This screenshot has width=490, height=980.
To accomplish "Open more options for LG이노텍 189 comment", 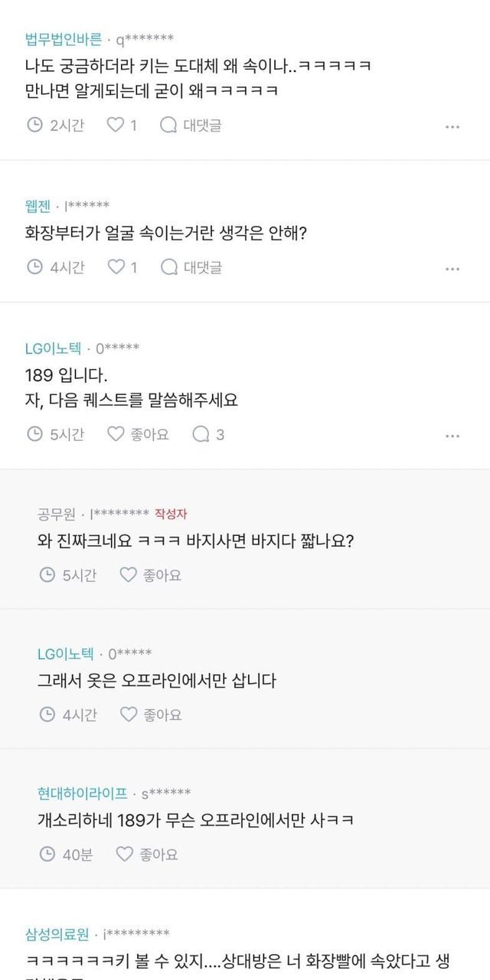I will coord(452,436).
